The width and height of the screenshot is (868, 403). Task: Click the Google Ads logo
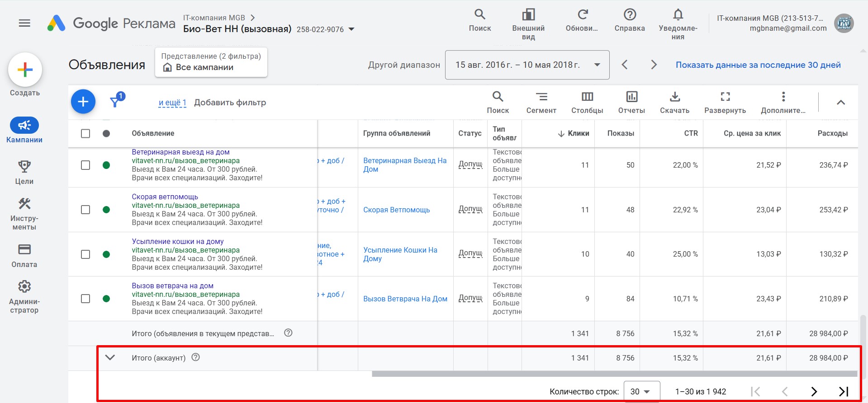click(x=56, y=23)
